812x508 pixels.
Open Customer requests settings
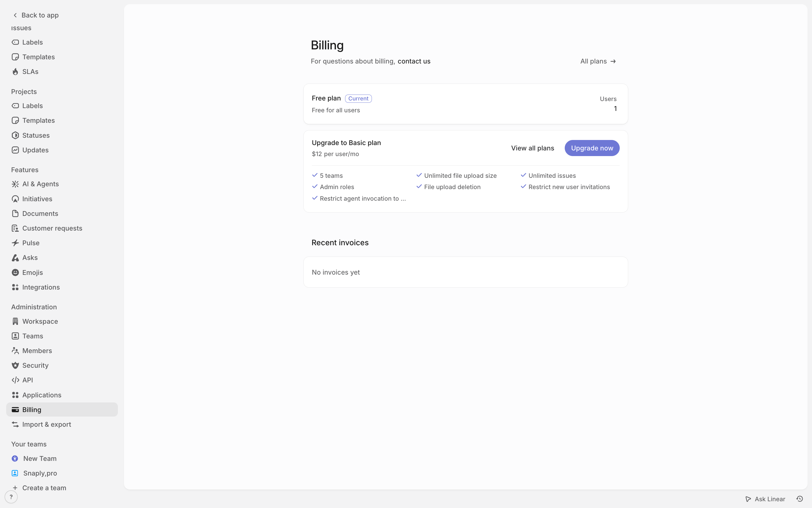point(62,229)
